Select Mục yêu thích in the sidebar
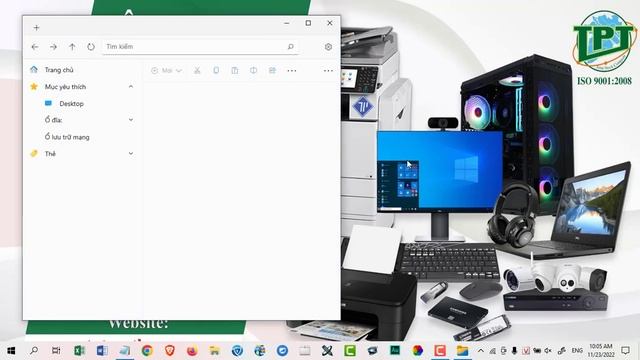This screenshot has width=640, height=360. point(65,87)
